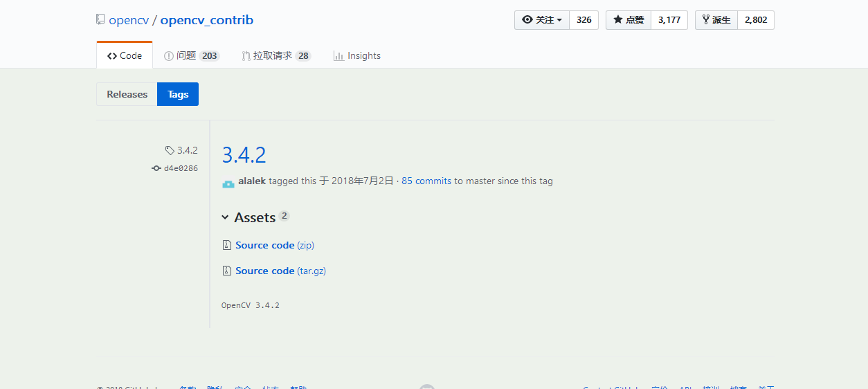Download Source code (tar.gz)

coord(280,271)
